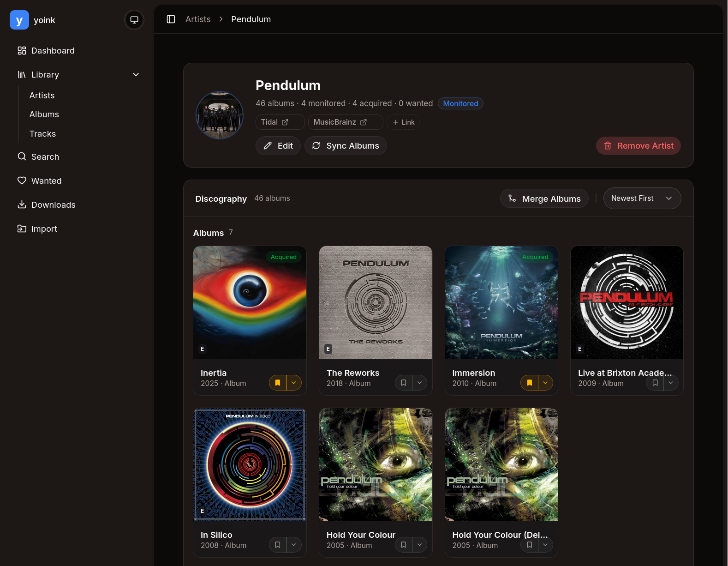This screenshot has height=566, width=728.
Task: Toggle bookmark for Live at Brixton Academy
Action: 655,383
